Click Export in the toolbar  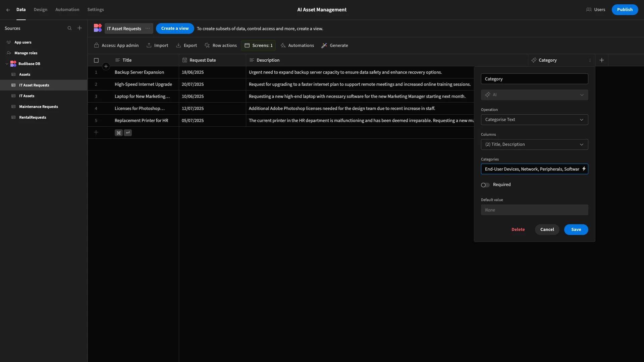[186, 46]
